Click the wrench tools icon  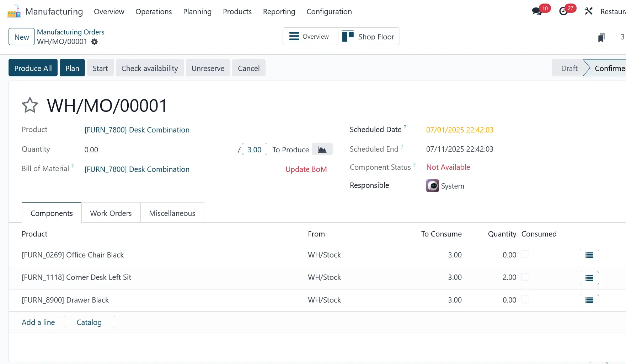coord(589,11)
